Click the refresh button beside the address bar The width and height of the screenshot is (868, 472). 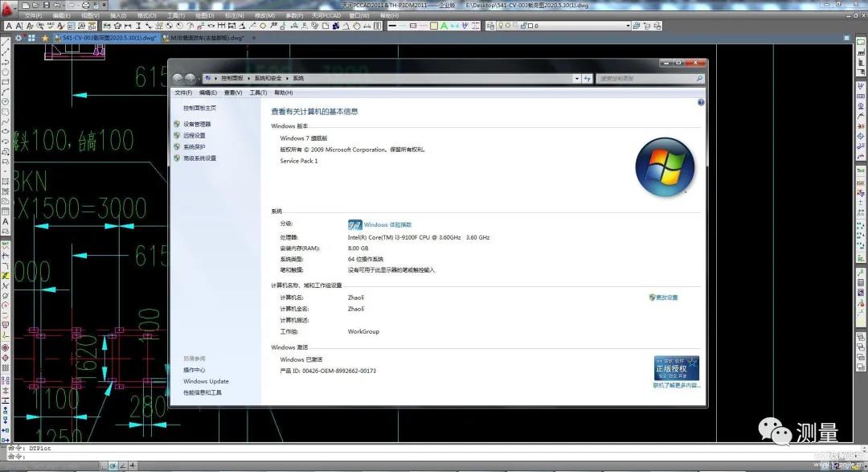(x=587, y=79)
